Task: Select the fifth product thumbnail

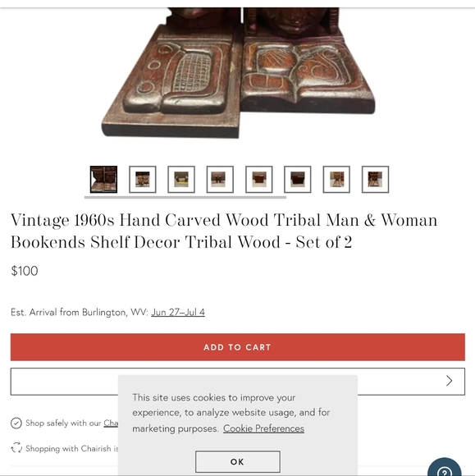Action: (x=259, y=180)
